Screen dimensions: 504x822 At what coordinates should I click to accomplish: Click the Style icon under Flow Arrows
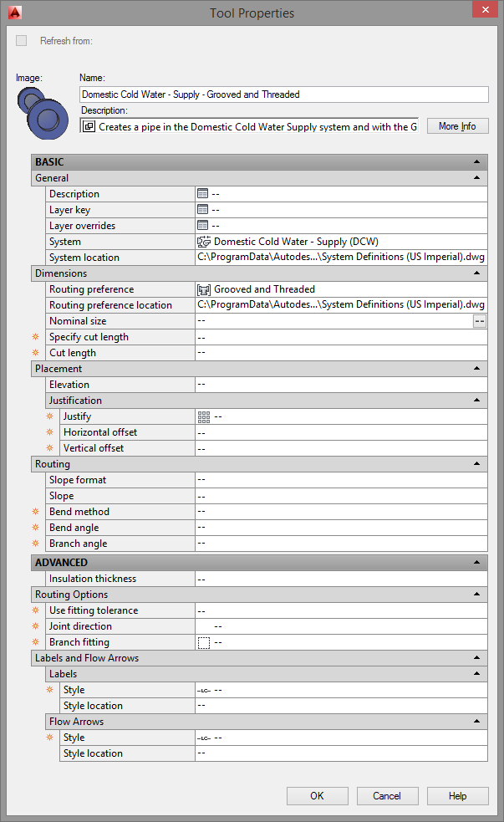coord(205,738)
